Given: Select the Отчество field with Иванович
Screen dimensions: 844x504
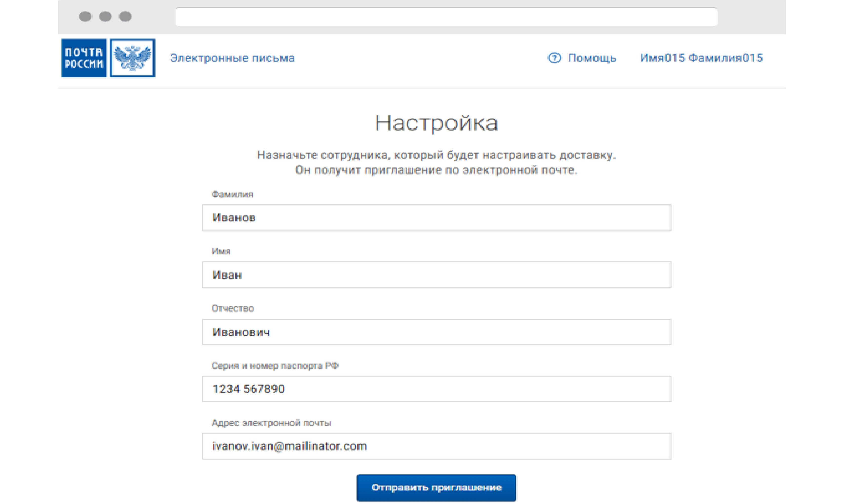Looking at the screenshot, I should [436, 332].
